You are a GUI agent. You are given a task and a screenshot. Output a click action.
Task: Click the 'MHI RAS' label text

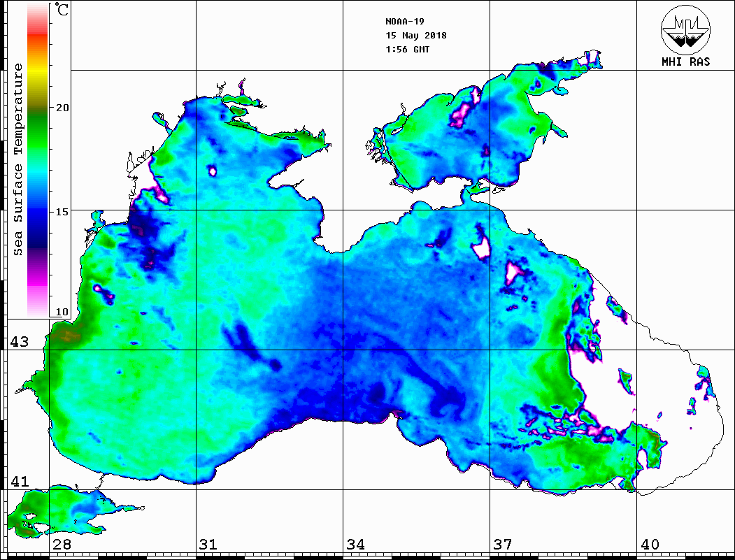point(686,62)
